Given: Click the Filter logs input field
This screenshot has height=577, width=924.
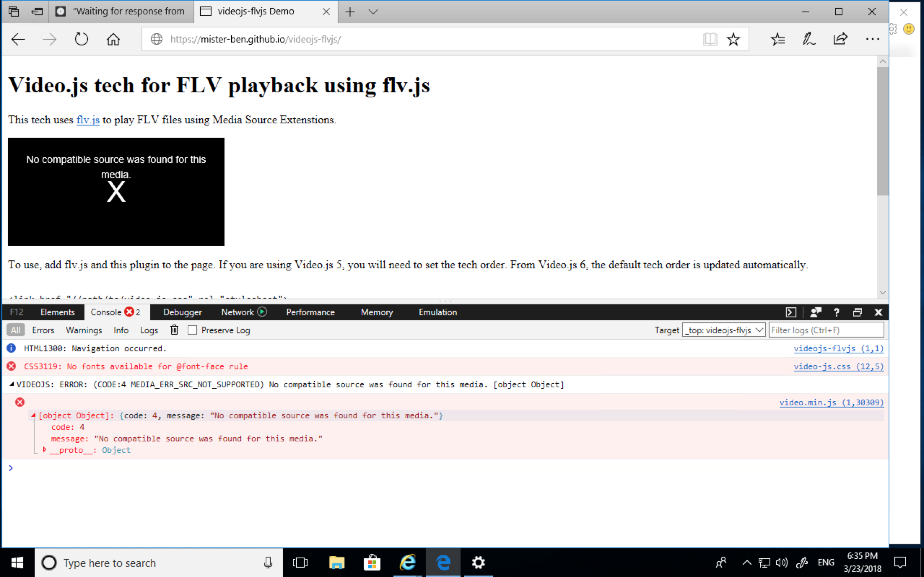Looking at the screenshot, I should [x=826, y=330].
